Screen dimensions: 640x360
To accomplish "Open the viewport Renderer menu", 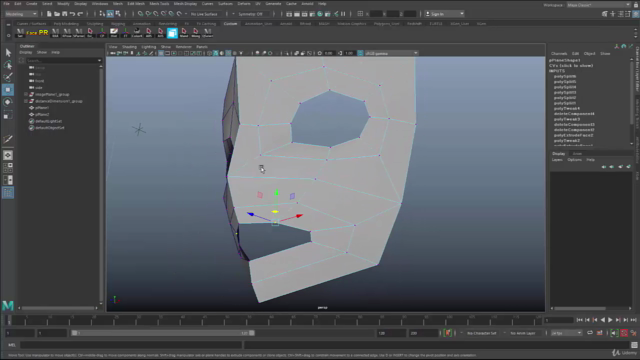I will point(183,47).
